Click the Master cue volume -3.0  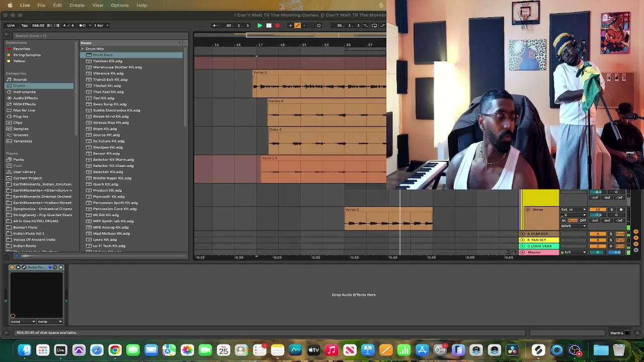click(x=617, y=252)
